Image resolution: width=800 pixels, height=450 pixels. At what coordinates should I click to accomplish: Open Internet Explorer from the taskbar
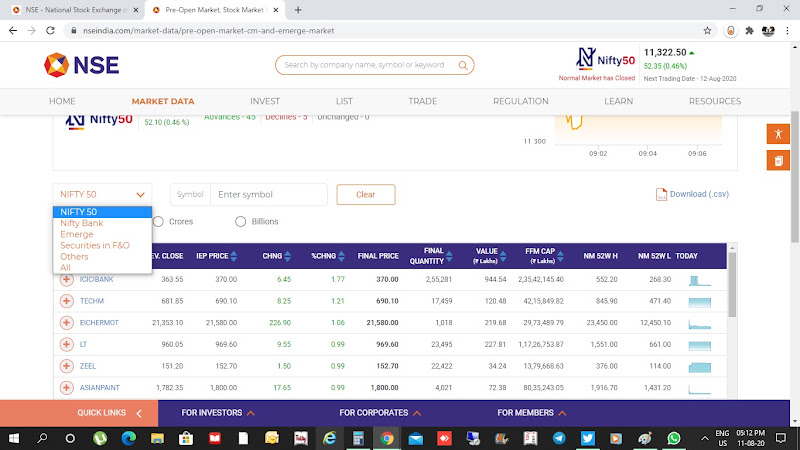[x=330, y=438]
